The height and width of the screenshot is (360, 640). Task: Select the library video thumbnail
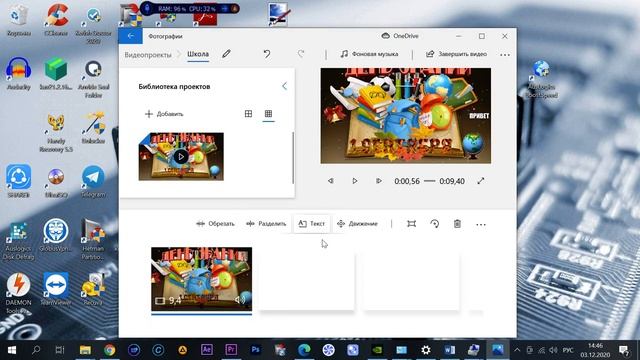coord(181,156)
